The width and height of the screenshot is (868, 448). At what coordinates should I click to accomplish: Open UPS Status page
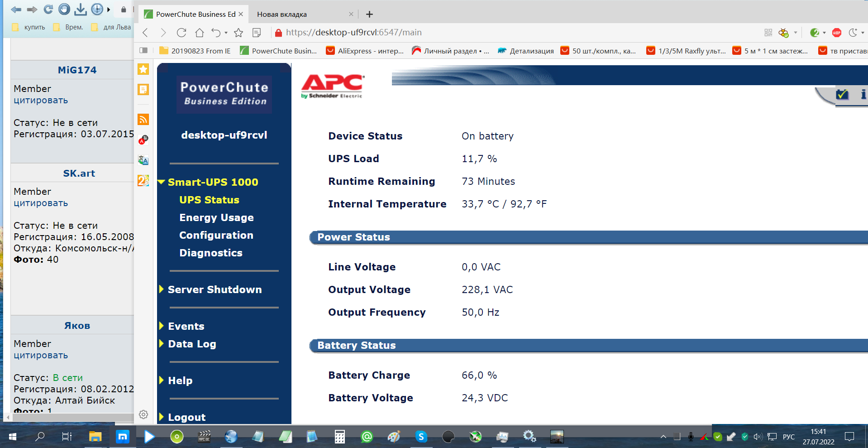coord(209,200)
